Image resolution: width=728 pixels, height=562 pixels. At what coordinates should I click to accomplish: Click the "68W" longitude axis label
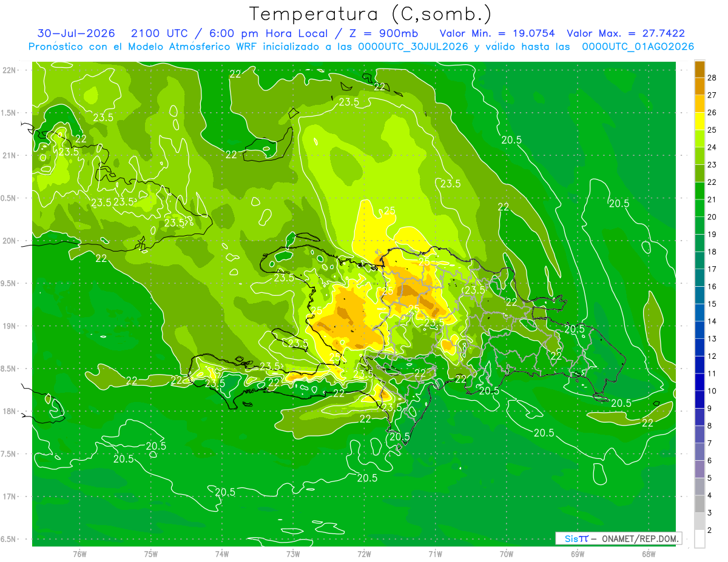[648, 554]
